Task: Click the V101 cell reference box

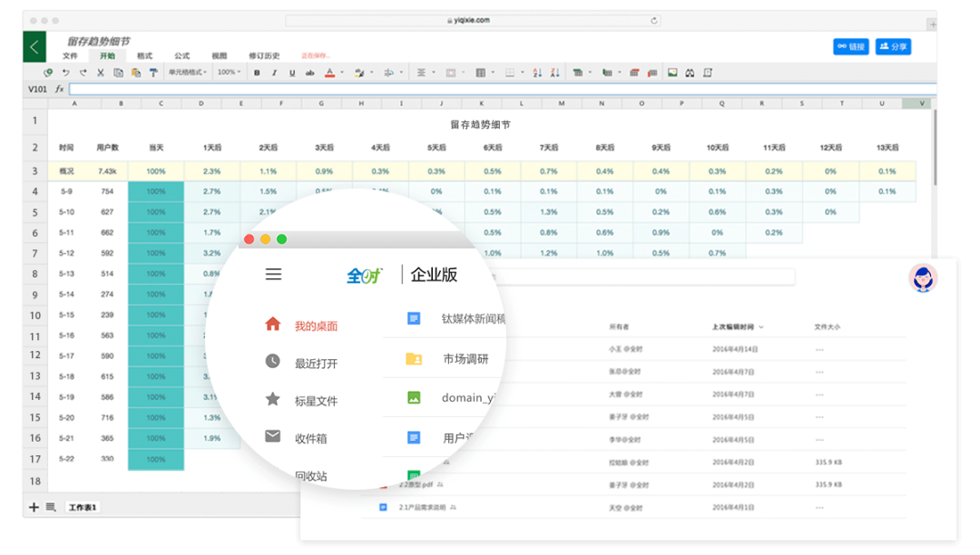Action: (x=37, y=89)
